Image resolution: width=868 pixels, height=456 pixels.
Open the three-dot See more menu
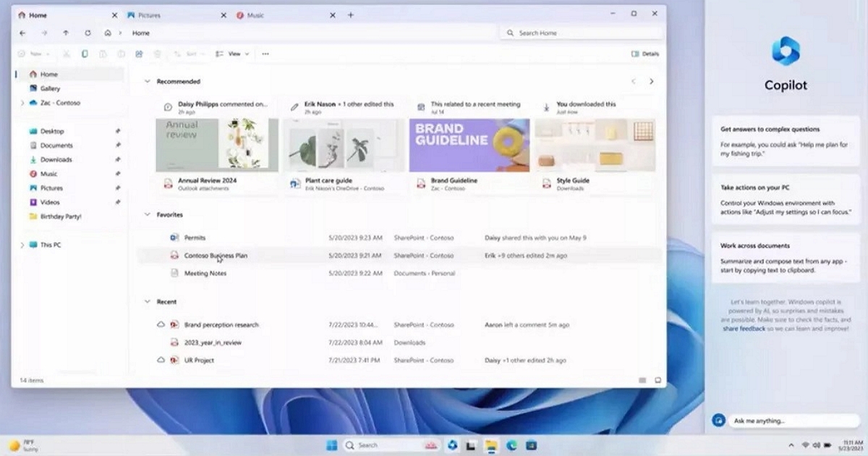(265, 54)
